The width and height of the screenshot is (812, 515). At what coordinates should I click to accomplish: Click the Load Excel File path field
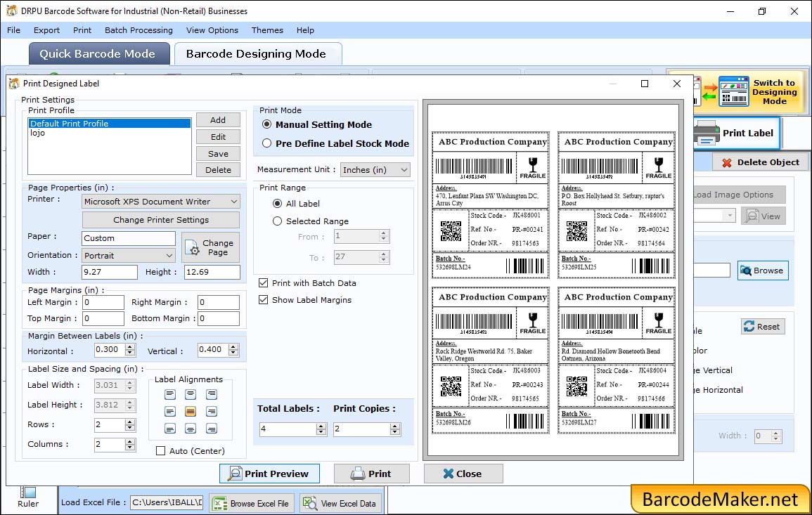point(166,502)
